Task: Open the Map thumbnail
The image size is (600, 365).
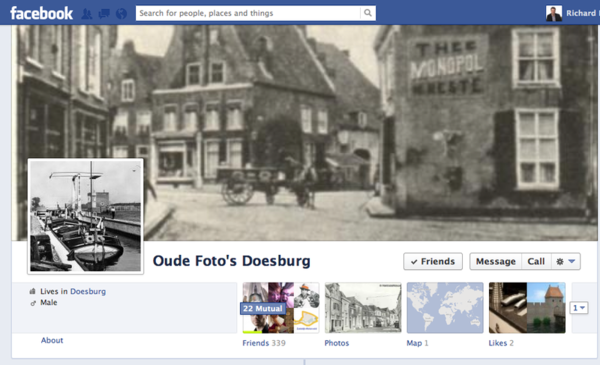Action: tap(445, 308)
